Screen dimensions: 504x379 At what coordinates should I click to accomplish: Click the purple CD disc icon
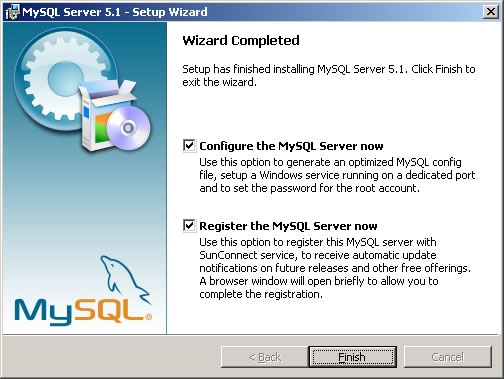pyautogui.click(x=128, y=128)
